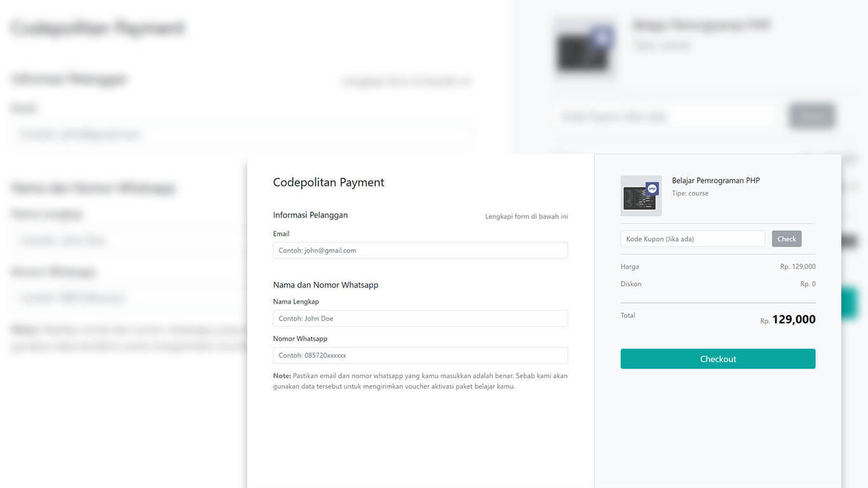Click the PHP badge icon on course thumbnail
Viewport: 868px width, 488px height.
click(652, 189)
